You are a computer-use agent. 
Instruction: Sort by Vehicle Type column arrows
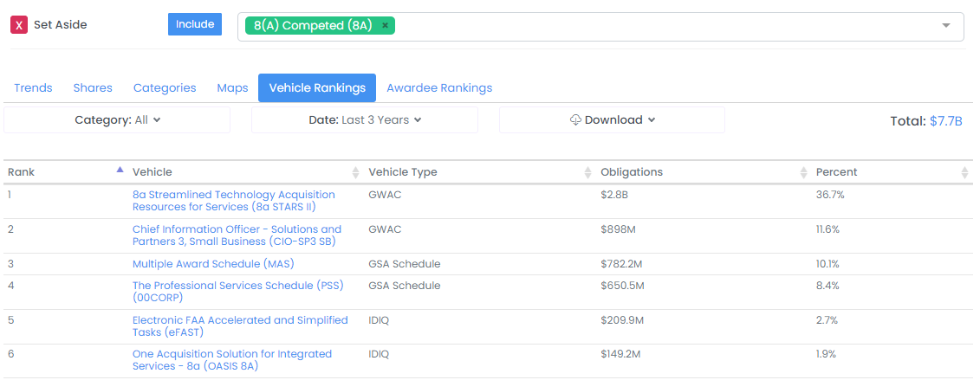point(587,172)
